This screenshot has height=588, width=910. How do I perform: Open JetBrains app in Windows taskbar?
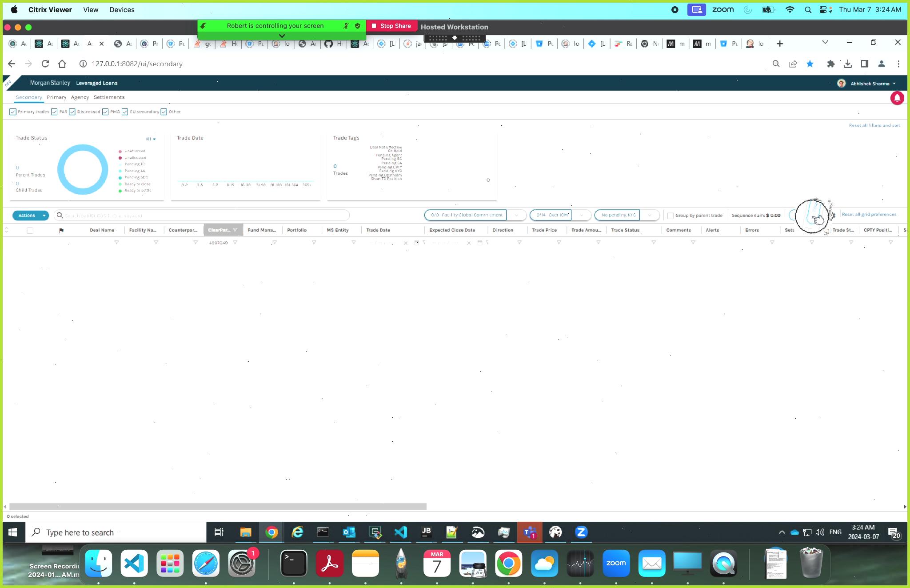coord(427,532)
